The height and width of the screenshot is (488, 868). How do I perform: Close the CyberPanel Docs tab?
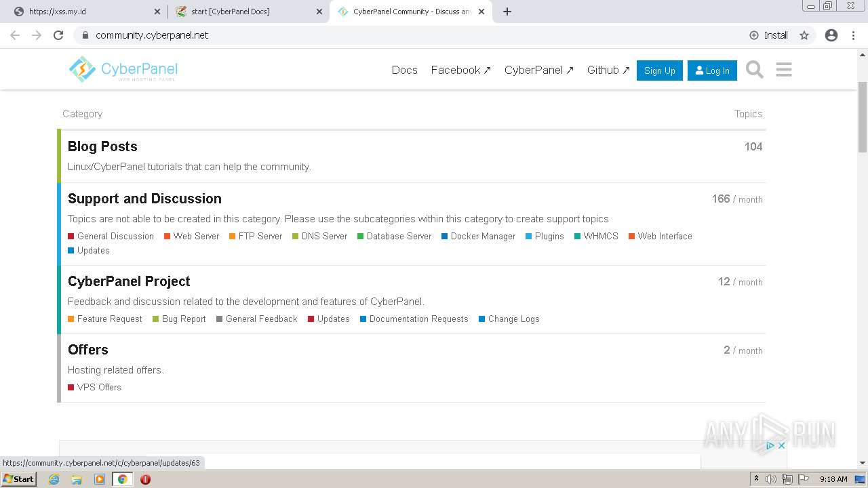319,12
